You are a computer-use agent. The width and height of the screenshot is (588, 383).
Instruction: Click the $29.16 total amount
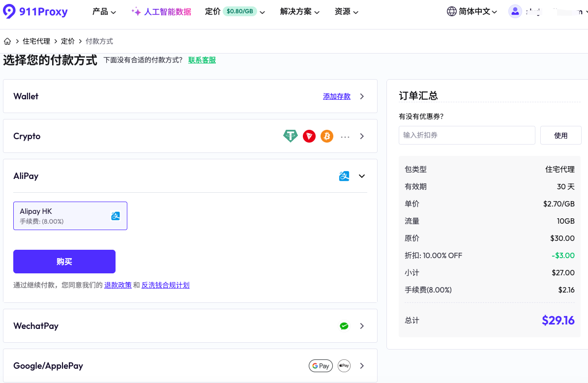pos(558,321)
